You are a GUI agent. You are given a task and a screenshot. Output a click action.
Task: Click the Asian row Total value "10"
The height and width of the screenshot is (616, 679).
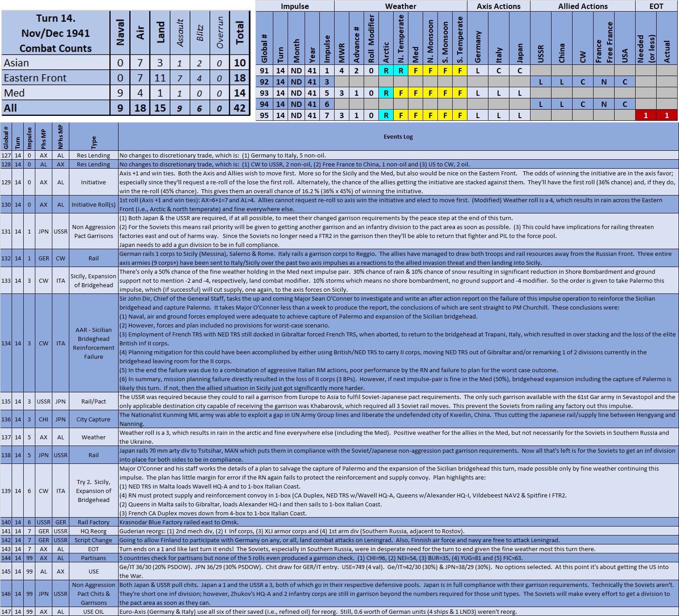[240, 63]
